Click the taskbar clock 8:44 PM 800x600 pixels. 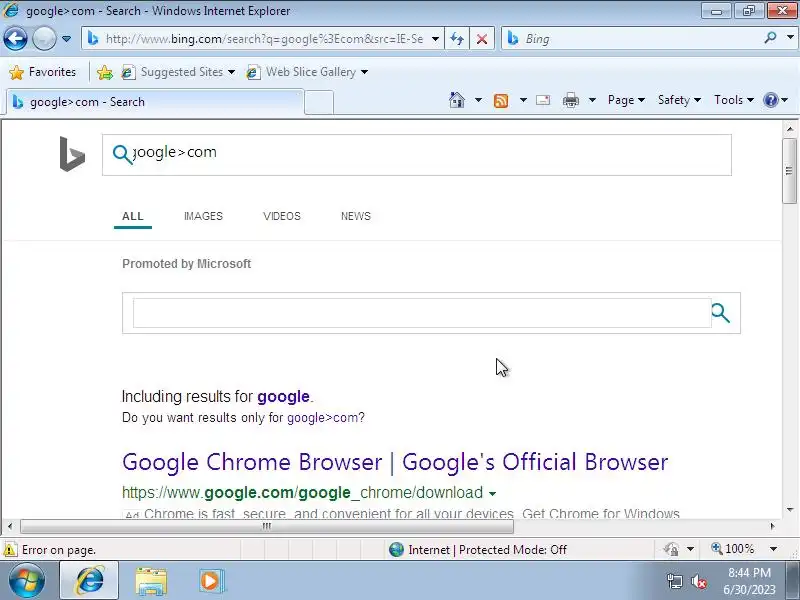749,572
